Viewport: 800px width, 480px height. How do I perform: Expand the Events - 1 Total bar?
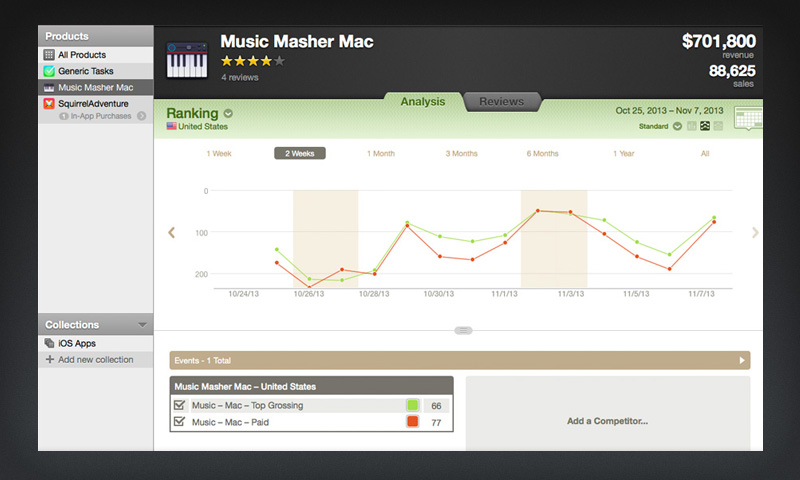point(460,360)
